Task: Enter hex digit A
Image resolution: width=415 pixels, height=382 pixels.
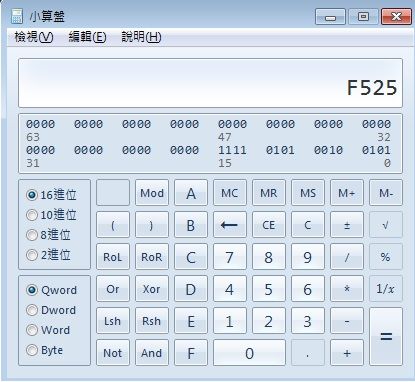Action: 191,193
